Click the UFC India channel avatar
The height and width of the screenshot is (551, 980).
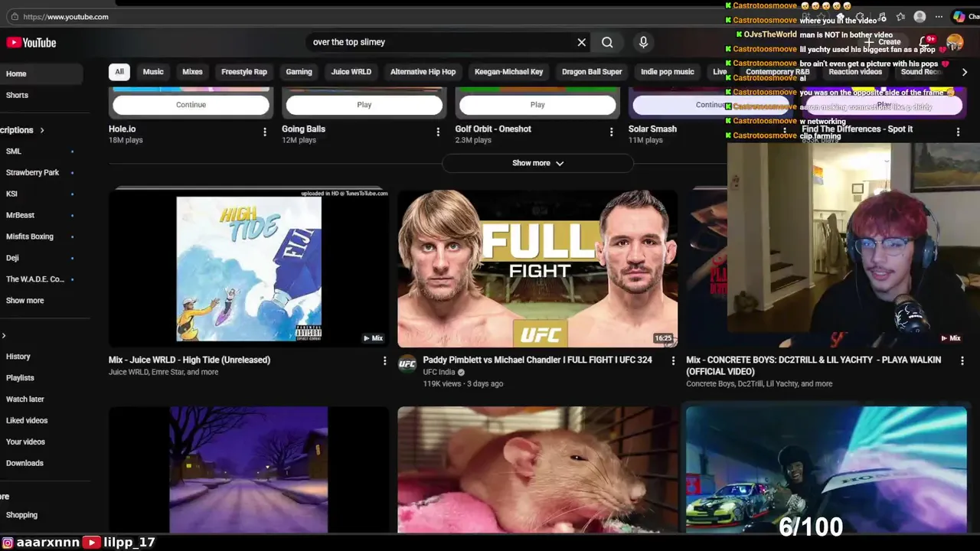(x=407, y=364)
